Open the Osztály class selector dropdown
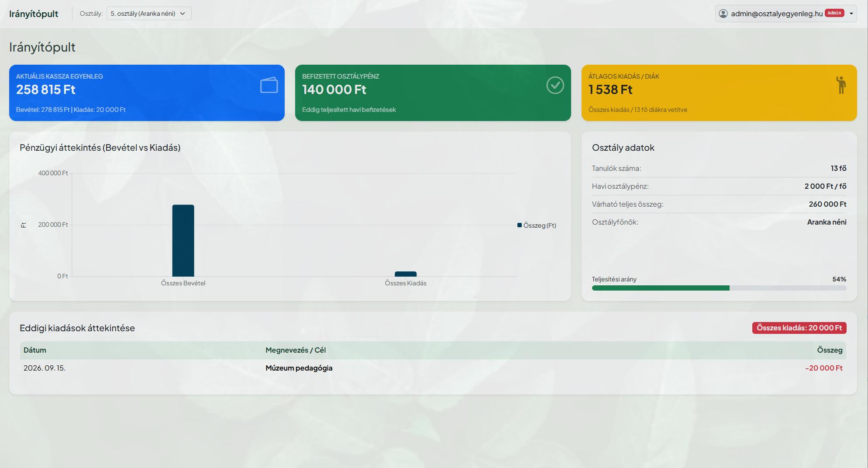Image resolution: width=868 pixels, height=468 pixels. (149, 14)
